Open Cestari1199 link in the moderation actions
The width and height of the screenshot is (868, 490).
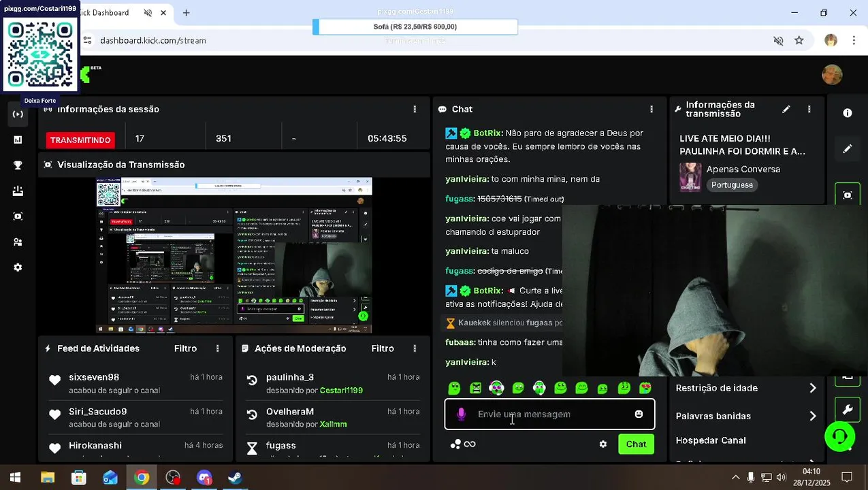(x=341, y=391)
